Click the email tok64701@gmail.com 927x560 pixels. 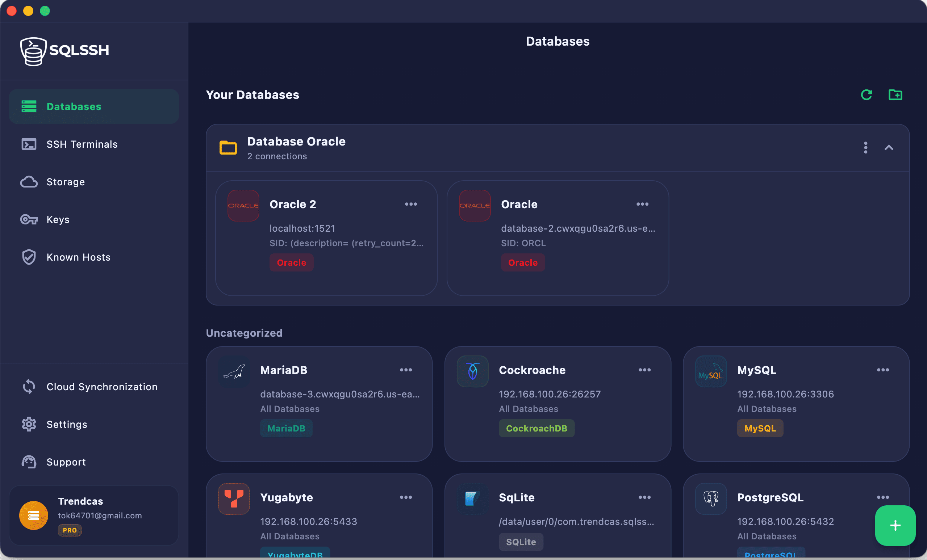click(x=100, y=515)
